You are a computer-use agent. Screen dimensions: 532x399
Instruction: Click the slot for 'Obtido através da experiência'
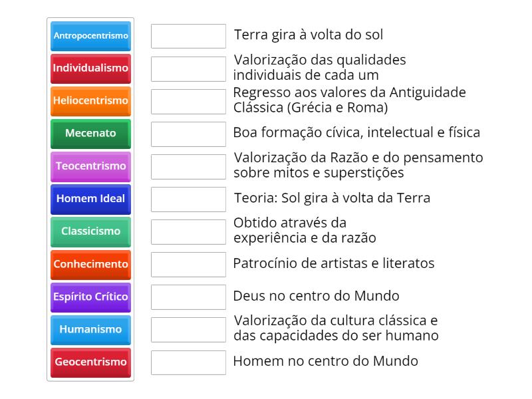(x=188, y=231)
